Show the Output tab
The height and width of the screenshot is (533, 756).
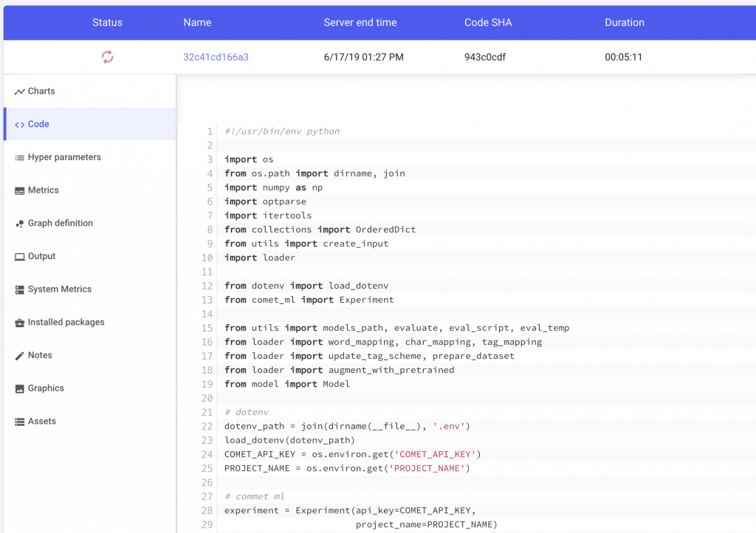pyautogui.click(x=89, y=256)
